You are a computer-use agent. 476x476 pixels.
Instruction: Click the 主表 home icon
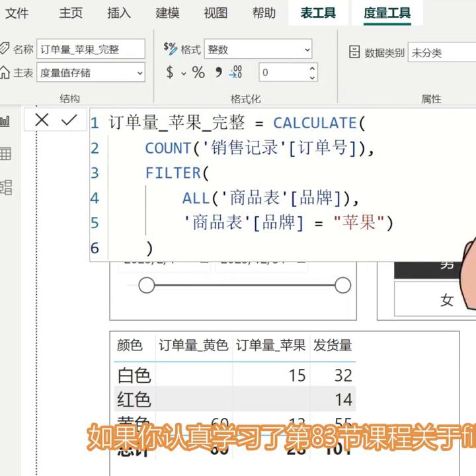[x=4, y=72]
